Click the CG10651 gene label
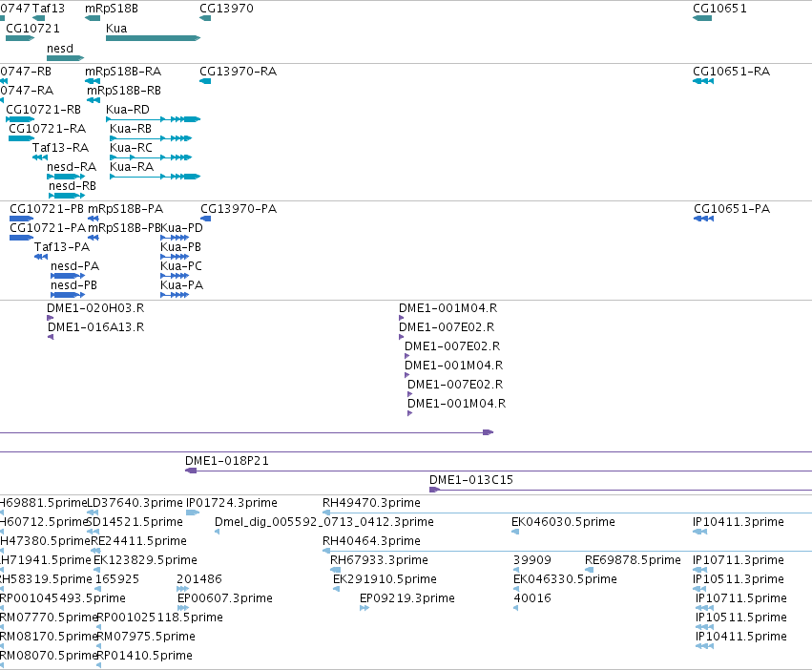This screenshot has width=812, height=670. (x=719, y=9)
